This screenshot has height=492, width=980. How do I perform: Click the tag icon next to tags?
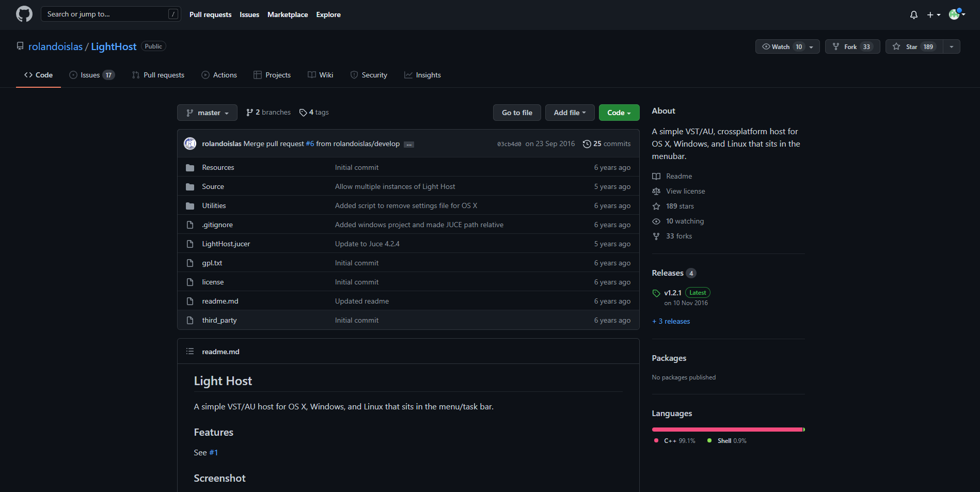303,113
